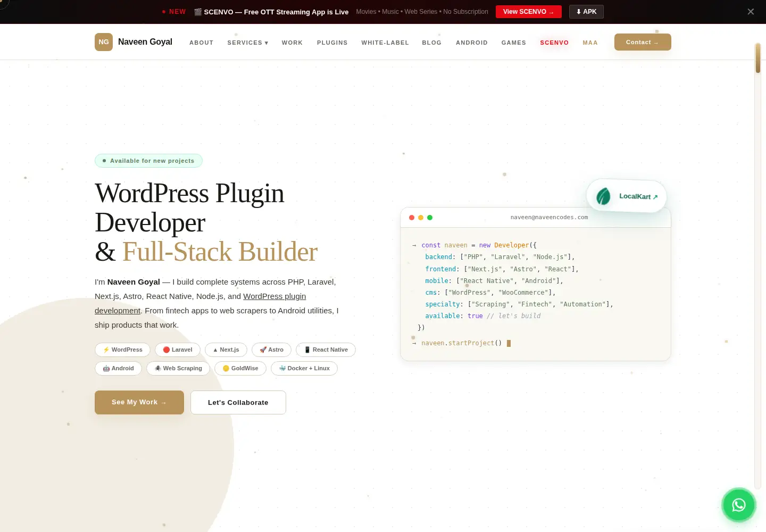
Task: Click Let's Collaborate button
Action: [238, 402]
